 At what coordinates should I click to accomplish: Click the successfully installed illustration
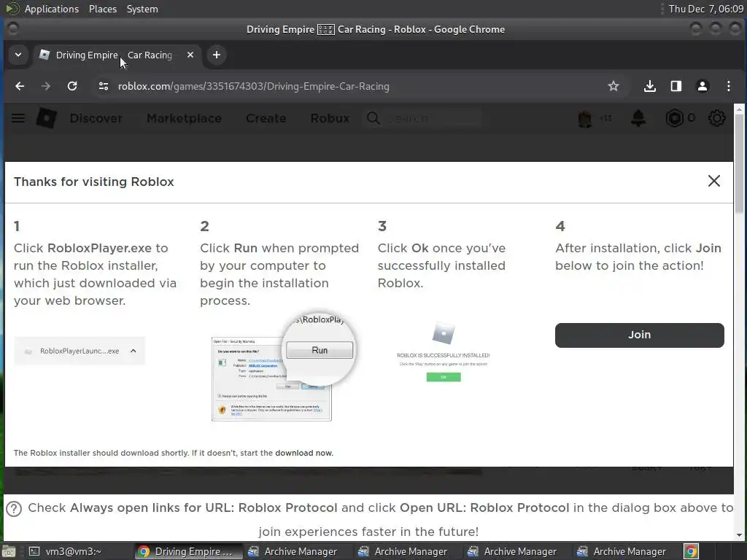tap(443, 352)
